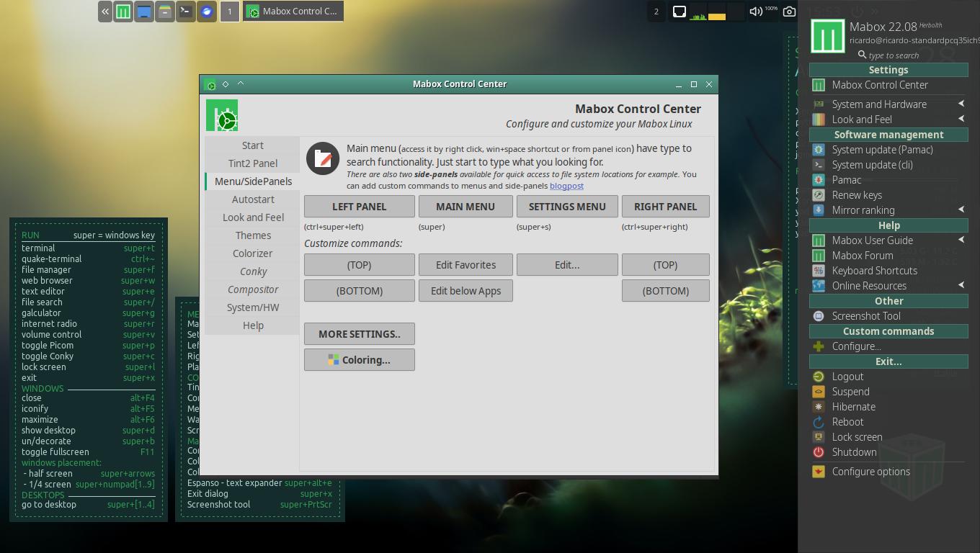Focus the 'type to search' field
980x553 pixels.
click(894, 55)
